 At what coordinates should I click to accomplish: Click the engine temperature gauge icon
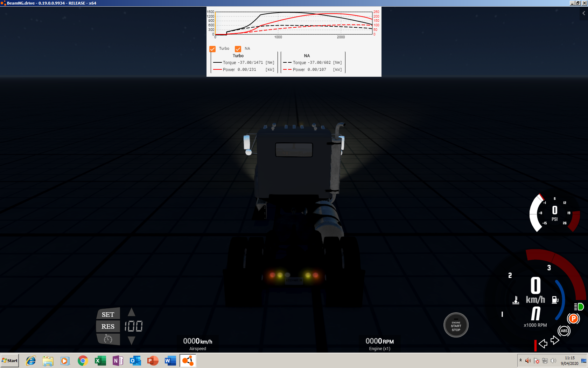click(516, 300)
